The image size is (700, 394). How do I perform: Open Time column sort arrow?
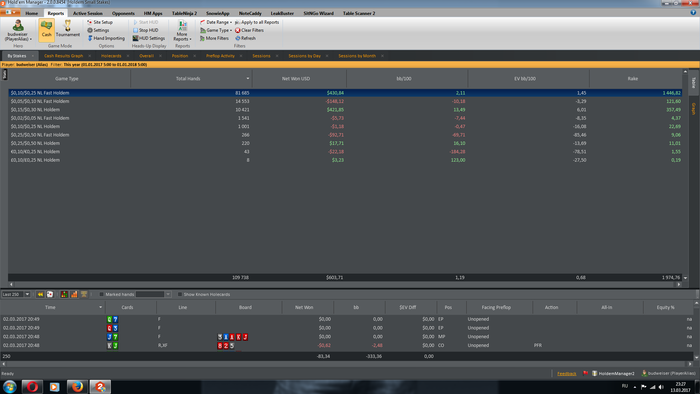(100, 307)
